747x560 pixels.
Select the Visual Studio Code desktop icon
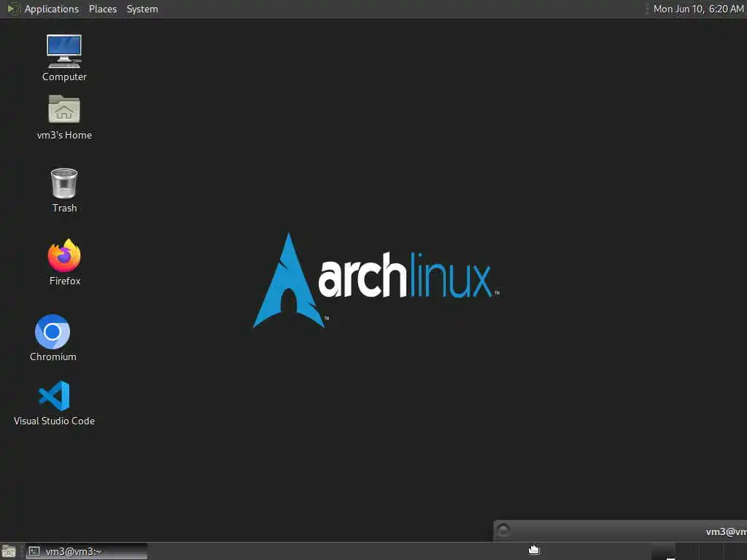coord(54,402)
